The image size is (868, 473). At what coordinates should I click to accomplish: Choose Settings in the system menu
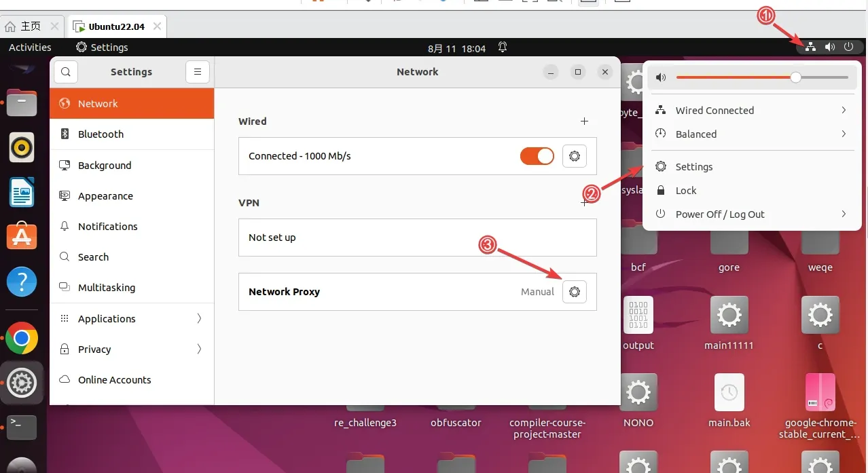pyautogui.click(x=752, y=167)
